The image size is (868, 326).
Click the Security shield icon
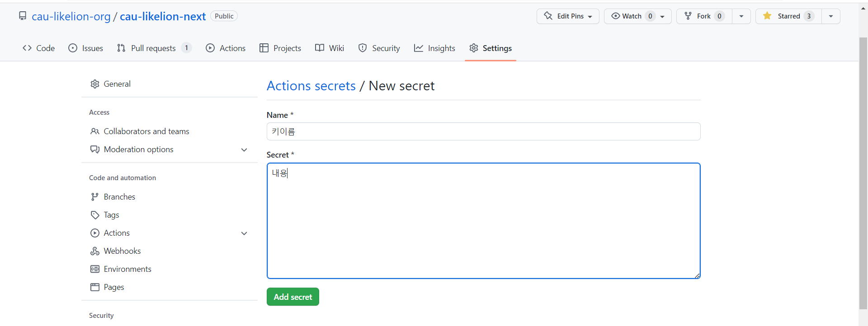pyautogui.click(x=363, y=48)
